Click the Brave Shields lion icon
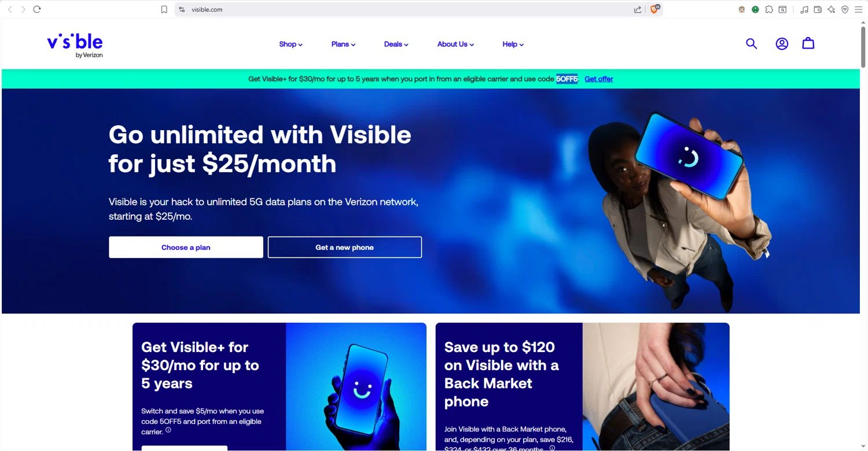This screenshot has width=868, height=451. [x=655, y=9]
